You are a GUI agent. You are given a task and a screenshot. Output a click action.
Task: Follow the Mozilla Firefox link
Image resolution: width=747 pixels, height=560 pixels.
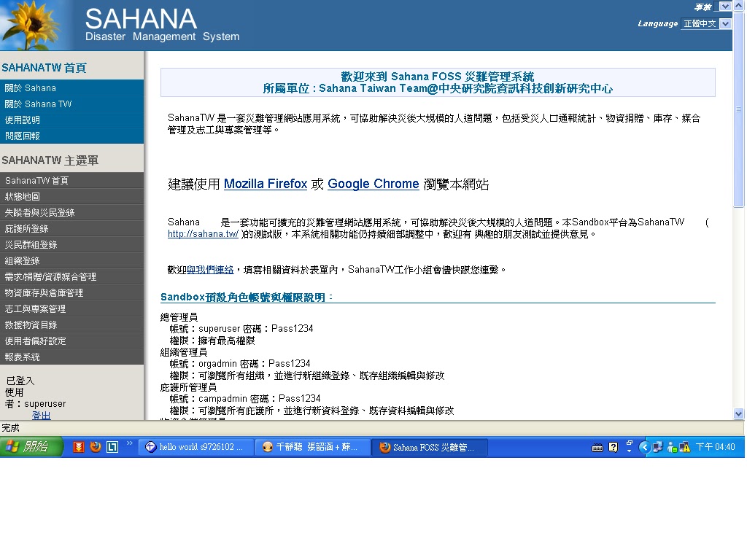click(266, 184)
